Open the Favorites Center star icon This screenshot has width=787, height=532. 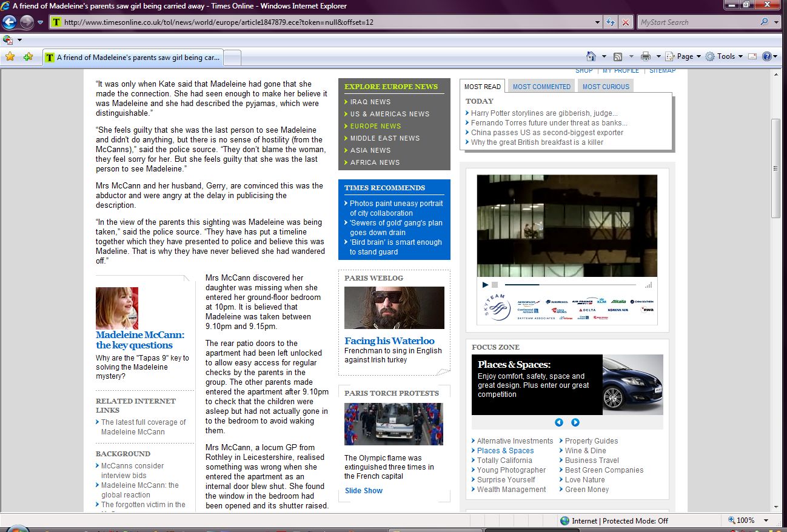tap(10, 57)
